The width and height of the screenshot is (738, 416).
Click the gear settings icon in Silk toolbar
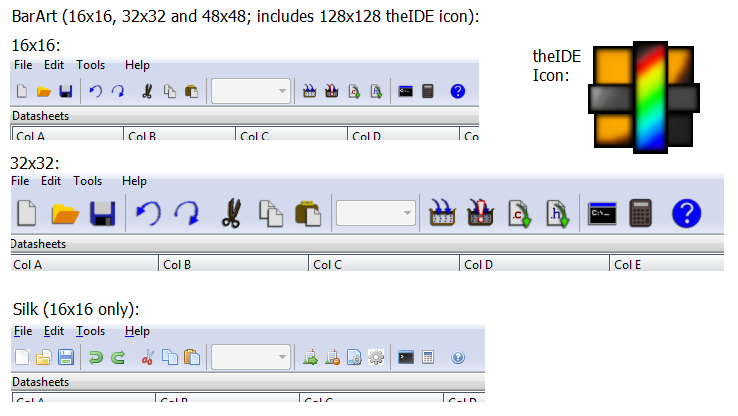376,357
